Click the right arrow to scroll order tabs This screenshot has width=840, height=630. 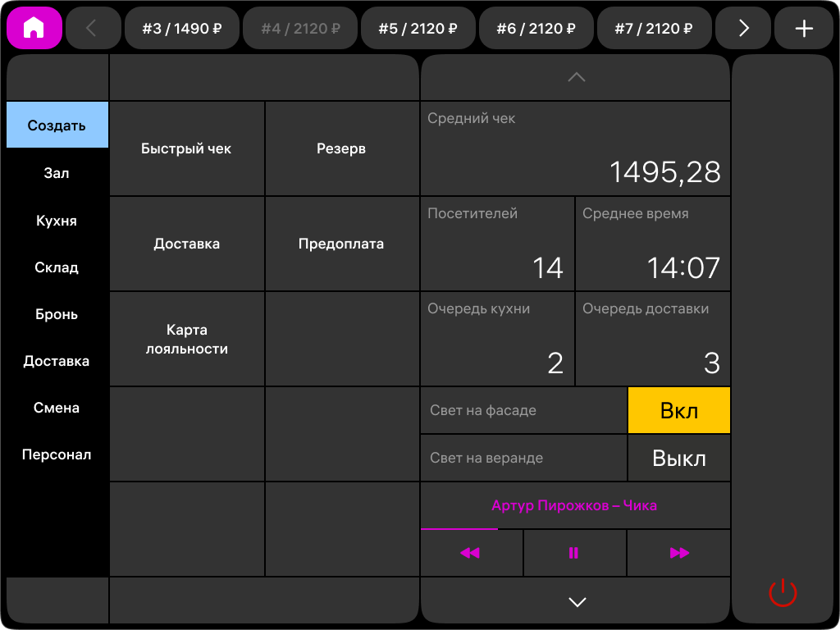(x=743, y=27)
